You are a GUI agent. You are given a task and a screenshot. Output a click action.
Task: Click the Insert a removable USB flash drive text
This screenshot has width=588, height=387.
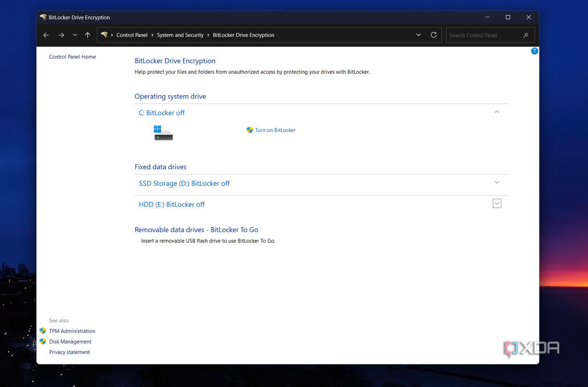208,241
